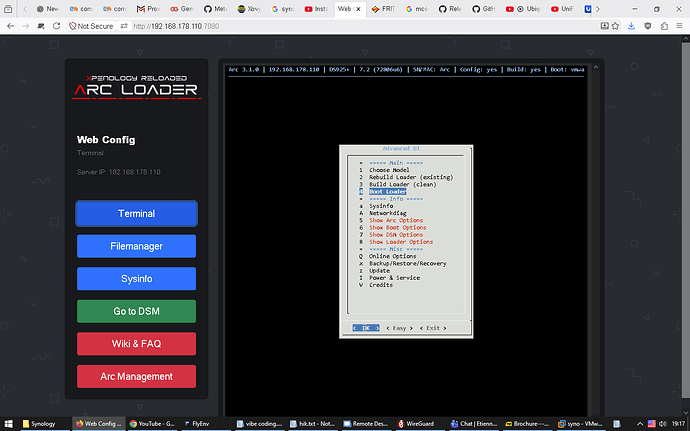
Task: Select the 'Sysinfo' entry in the terminal menu
Action: coord(381,206)
